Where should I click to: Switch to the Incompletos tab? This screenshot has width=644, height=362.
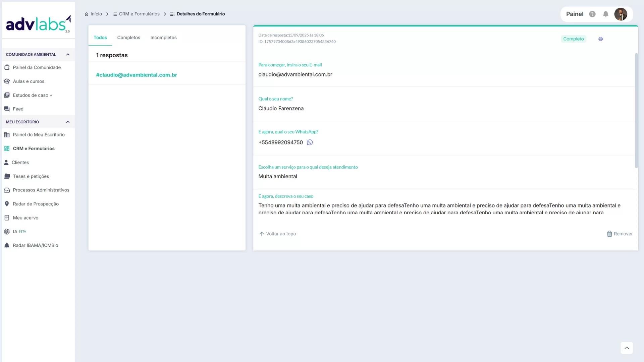(x=163, y=38)
